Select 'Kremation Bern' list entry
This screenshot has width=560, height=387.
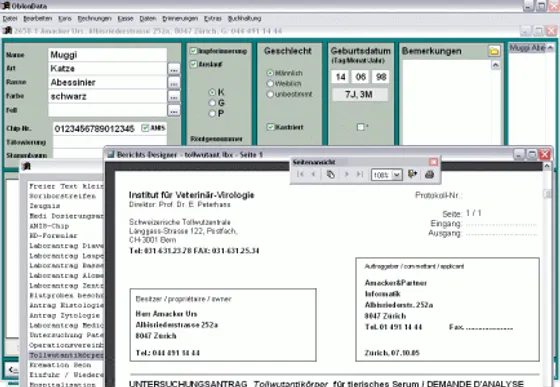coord(60,365)
